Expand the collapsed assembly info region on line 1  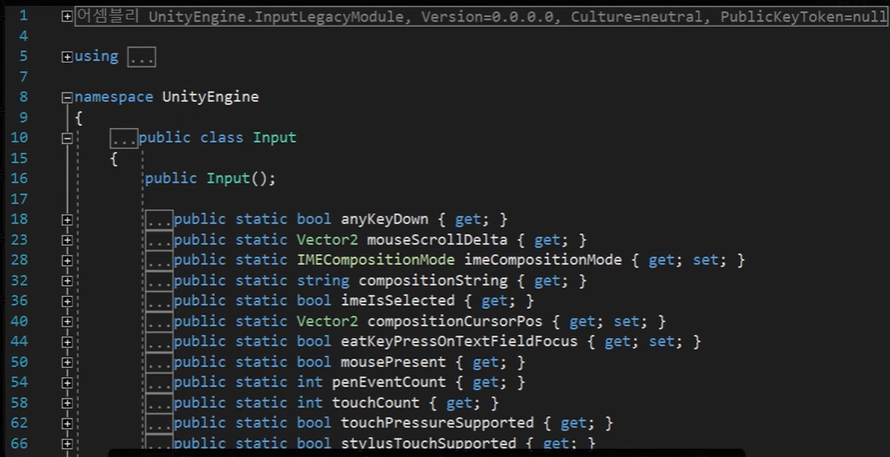pos(67,16)
